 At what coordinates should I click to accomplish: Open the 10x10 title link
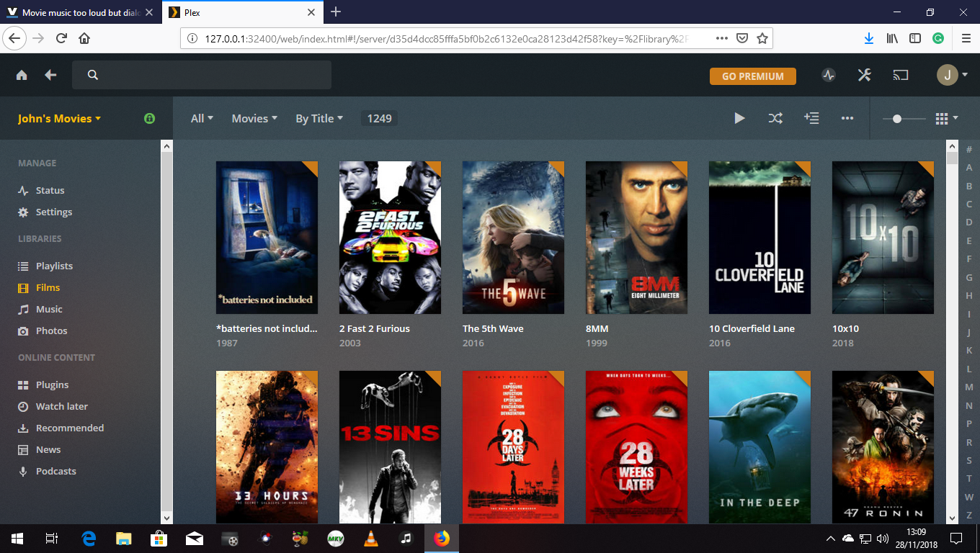point(847,328)
